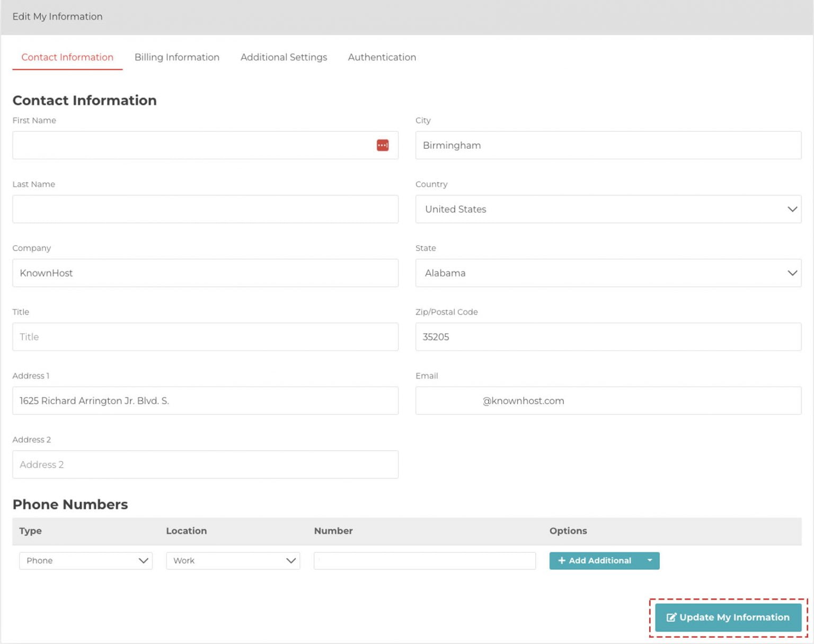Expand the Add Additional caret menu
Screen dimensions: 814x644
tap(649, 560)
